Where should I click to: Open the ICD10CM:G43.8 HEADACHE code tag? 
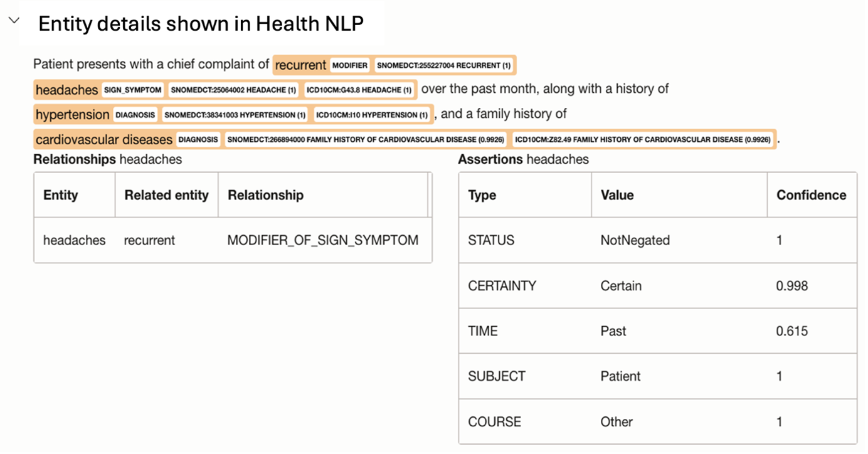pyautogui.click(x=359, y=90)
